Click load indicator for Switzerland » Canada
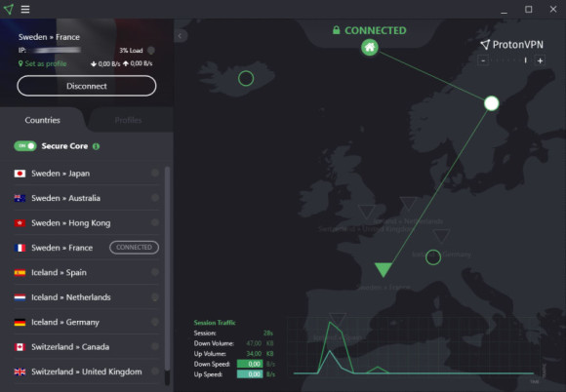566x392 pixels. point(155,346)
